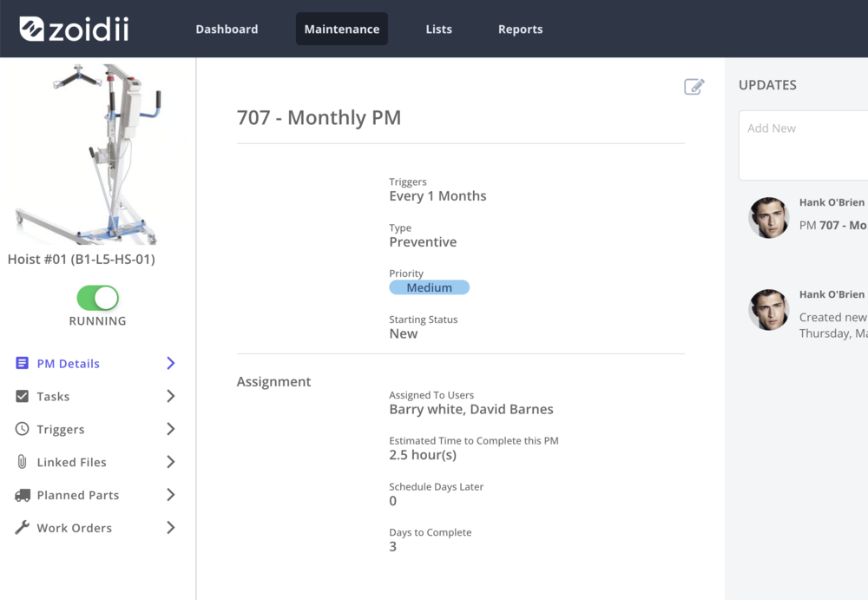Click Hank O'Brien's avatar on the PM 707 update

point(769,218)
